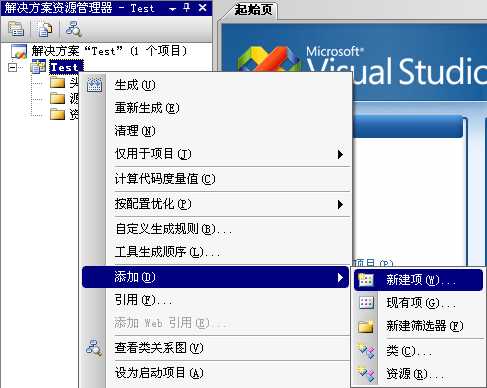
Task: Click the second yellow folder icon under Test
Action: [57, 98]
